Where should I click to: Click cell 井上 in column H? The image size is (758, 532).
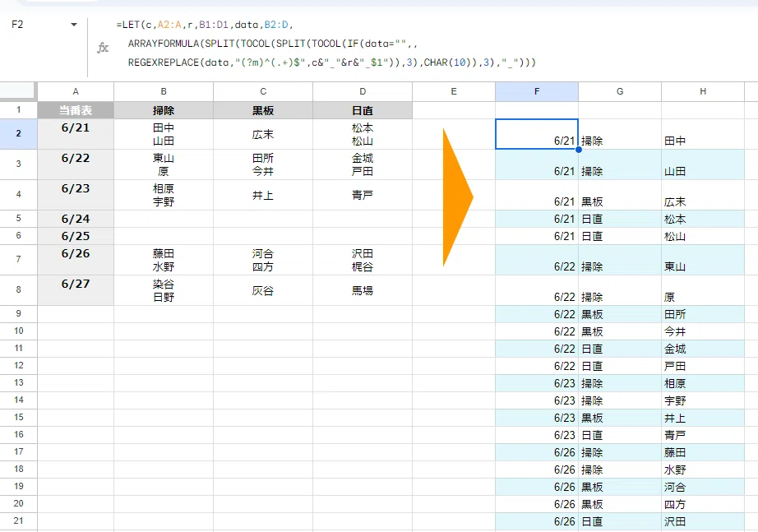[x=703, y=418]
